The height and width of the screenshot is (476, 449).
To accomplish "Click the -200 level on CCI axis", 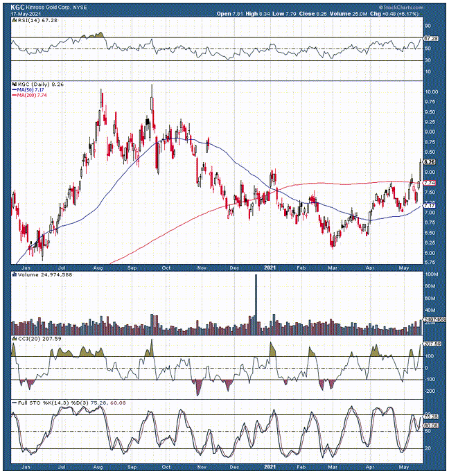I will point(430,391).
